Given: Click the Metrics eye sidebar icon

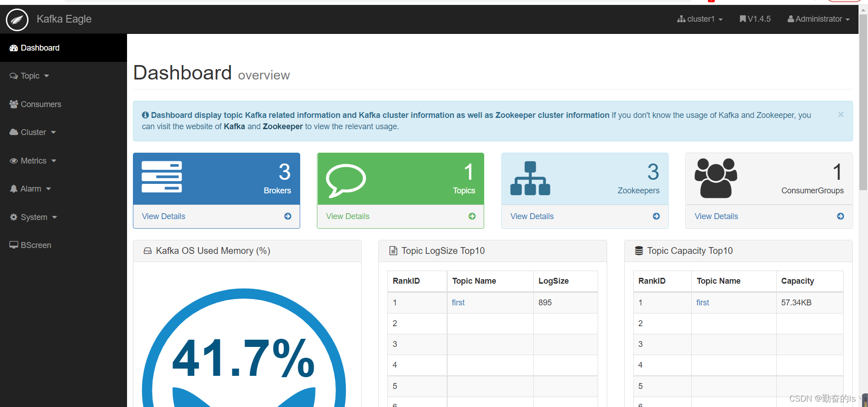Looking at the screenshot, I should 14,161.
